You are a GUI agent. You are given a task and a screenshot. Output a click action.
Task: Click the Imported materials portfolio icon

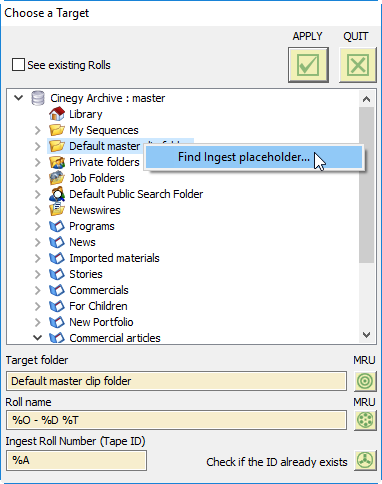click(x=57, y=258)
